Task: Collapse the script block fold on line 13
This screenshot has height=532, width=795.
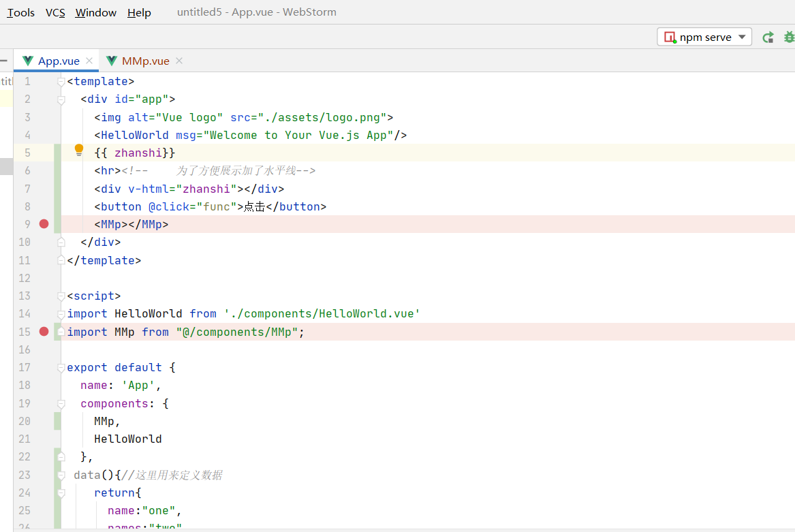Action: tap(61, 296)
